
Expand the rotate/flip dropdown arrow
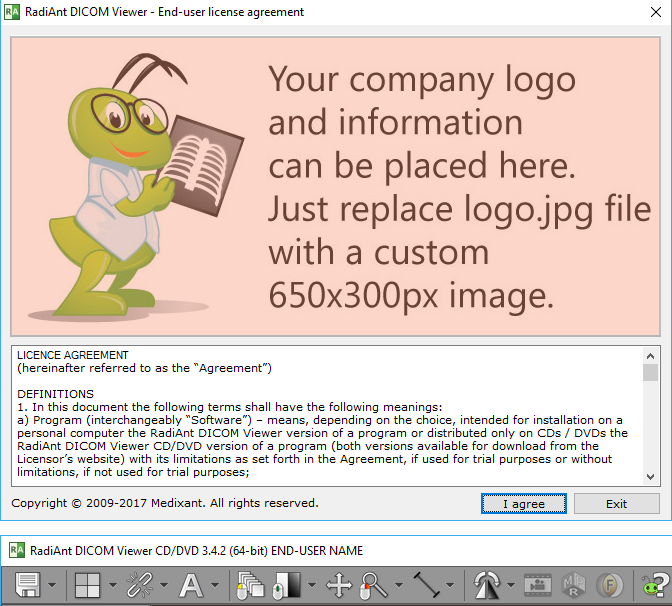point(511,585)
